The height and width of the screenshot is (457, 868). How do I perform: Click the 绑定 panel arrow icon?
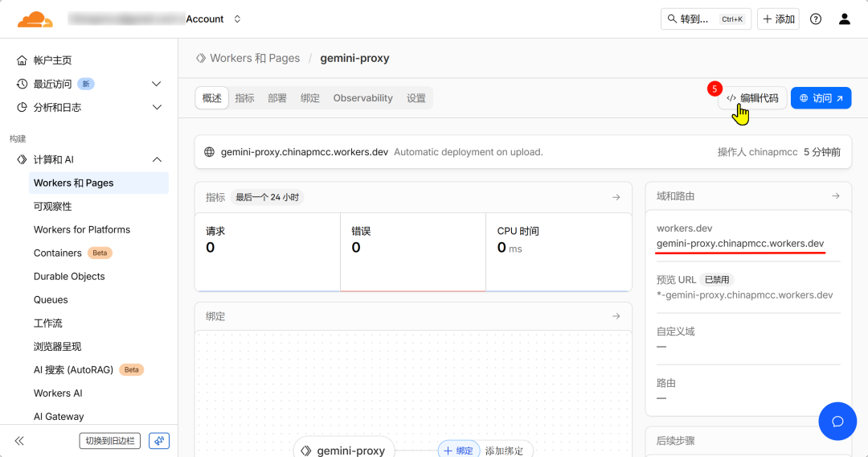(616, 316)
